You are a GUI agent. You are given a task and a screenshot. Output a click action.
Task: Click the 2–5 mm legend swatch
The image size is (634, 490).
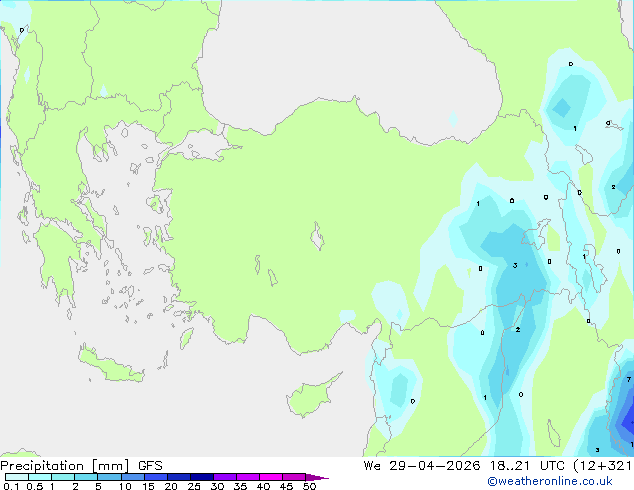[x=86, y=477]
